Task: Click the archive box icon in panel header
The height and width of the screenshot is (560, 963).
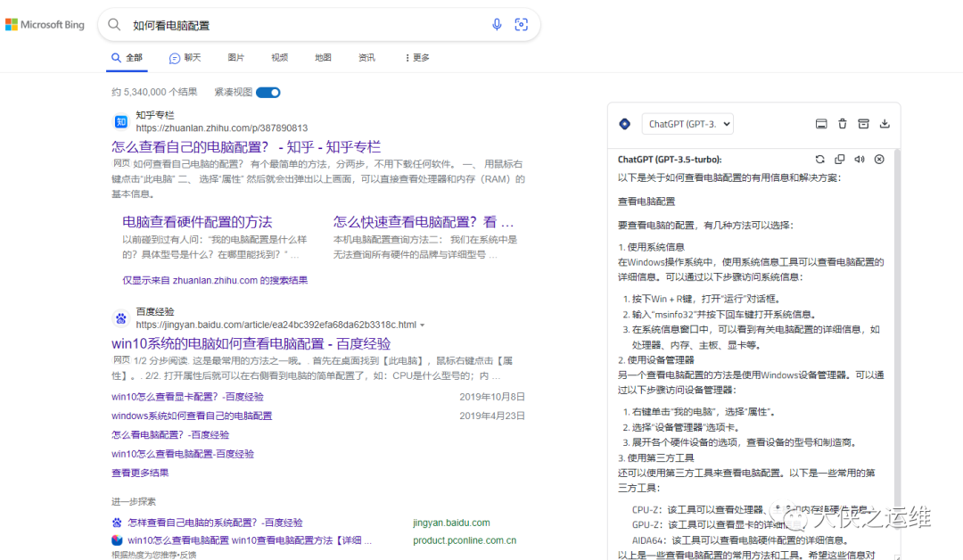Action: pos(863,123)
